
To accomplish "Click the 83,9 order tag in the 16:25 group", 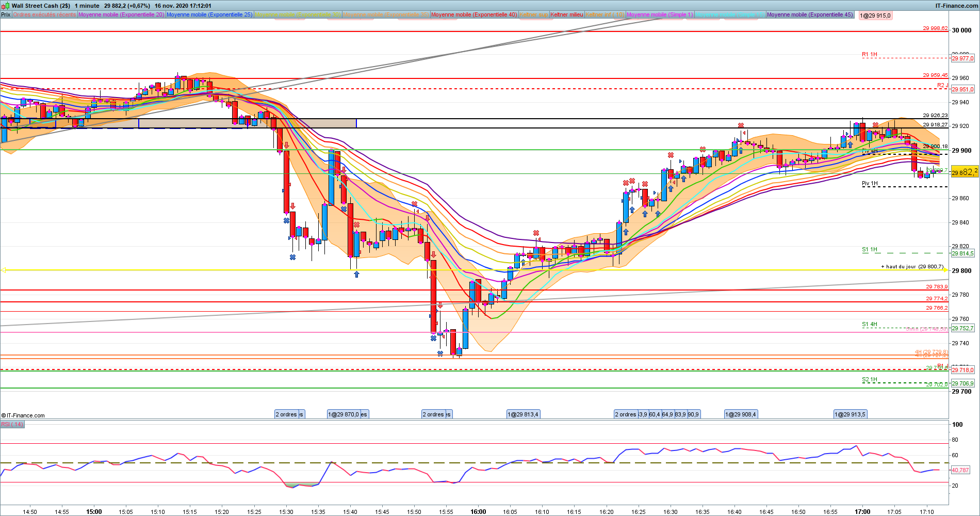I will (680, 414).
